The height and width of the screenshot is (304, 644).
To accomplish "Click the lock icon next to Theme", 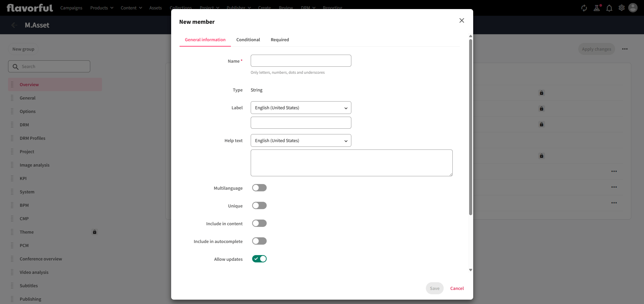I will (x=95, y=232).
